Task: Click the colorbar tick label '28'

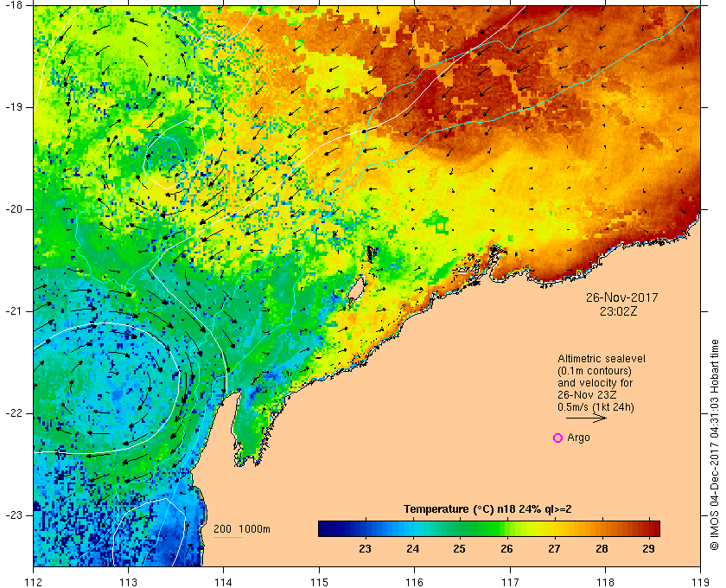Action: click(602, 549)
